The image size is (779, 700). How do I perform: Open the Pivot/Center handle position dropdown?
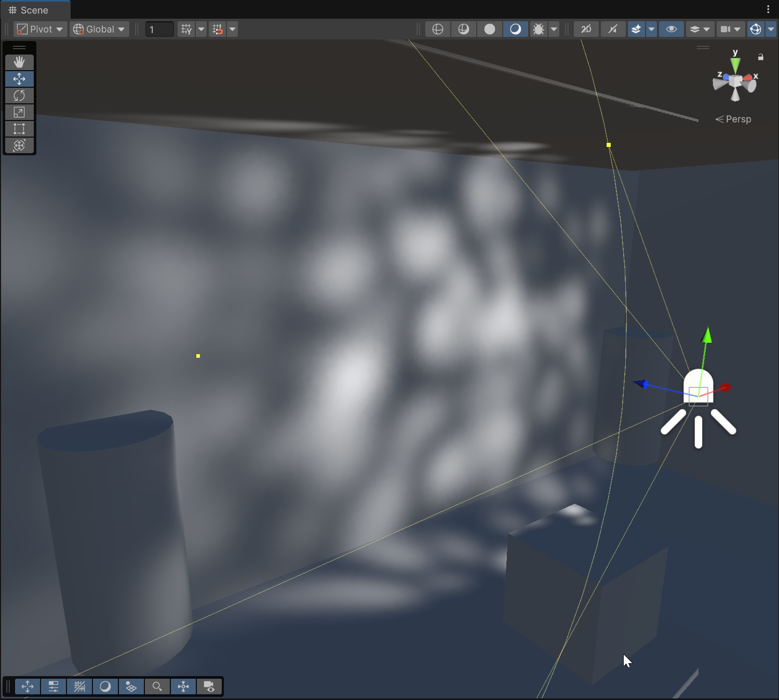[x=39, y=29]
